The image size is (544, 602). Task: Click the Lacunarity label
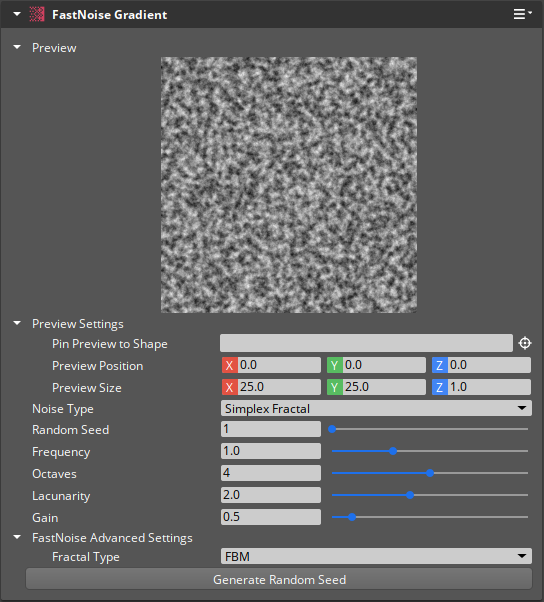click(61, 496)
